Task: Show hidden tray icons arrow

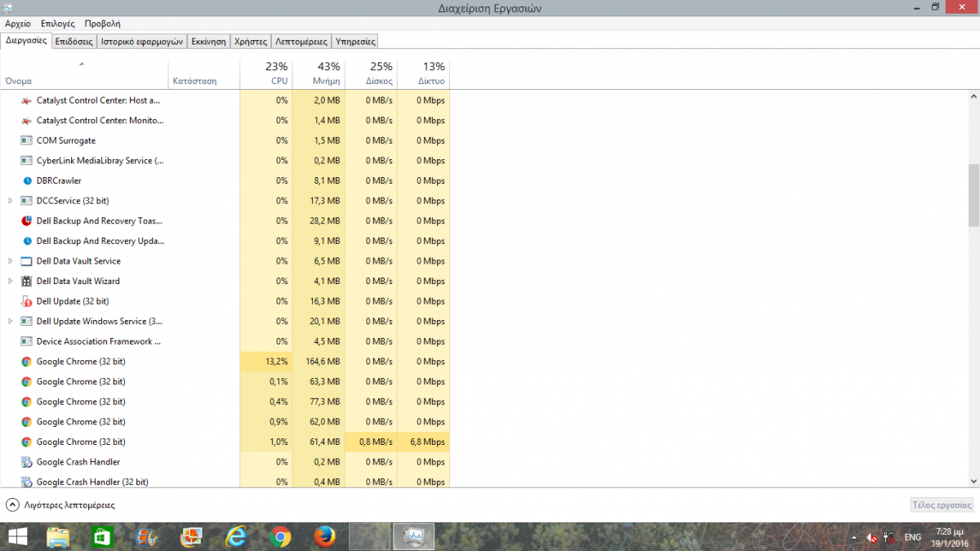Action: pos(854,538)
